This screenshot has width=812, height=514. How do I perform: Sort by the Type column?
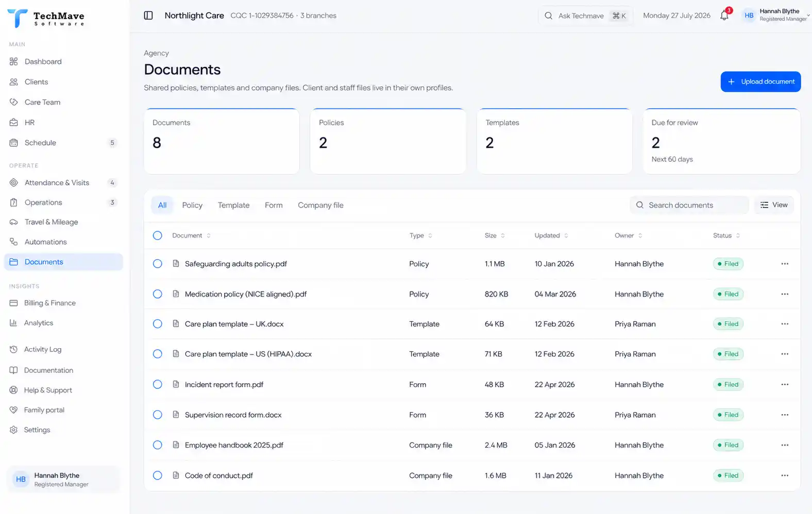pos(421,235)
